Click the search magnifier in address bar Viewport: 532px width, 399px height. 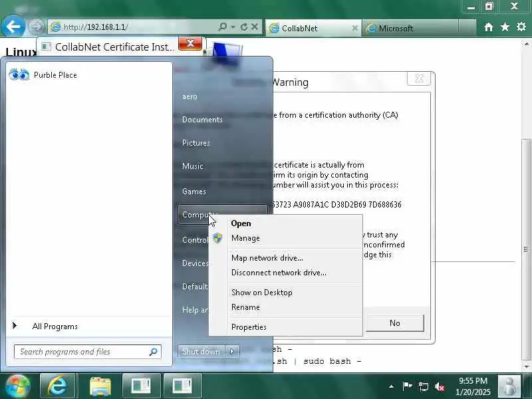pos(223,27)
